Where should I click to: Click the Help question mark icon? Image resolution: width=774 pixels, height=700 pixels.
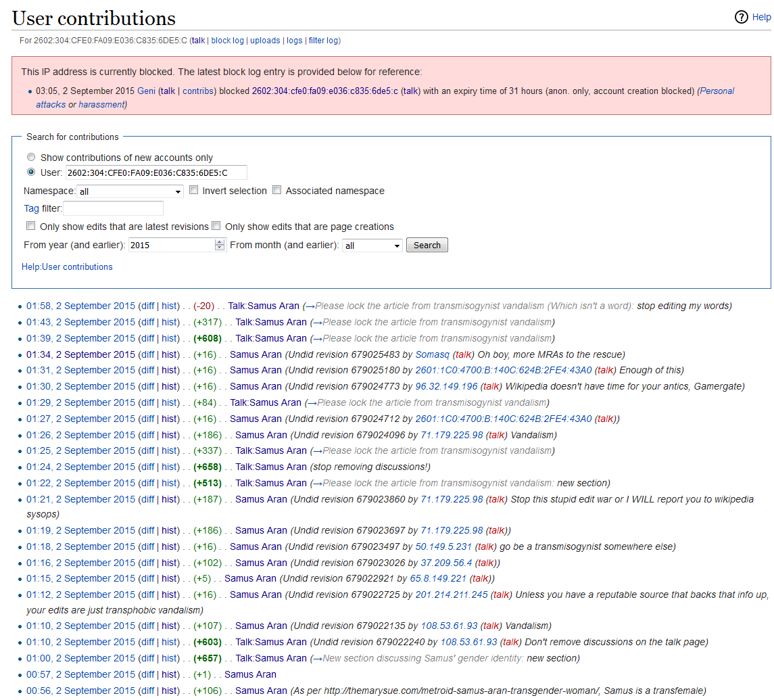point(741,18)
